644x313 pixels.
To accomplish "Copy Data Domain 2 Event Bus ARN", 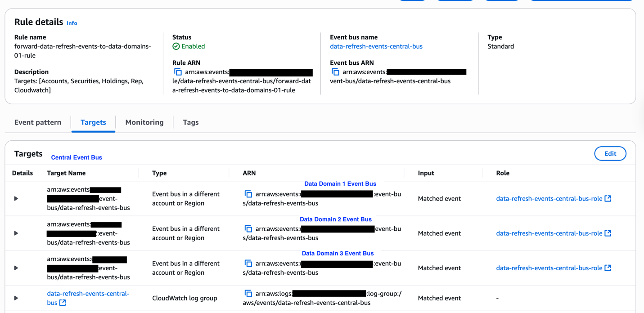I will click(248, 228).
